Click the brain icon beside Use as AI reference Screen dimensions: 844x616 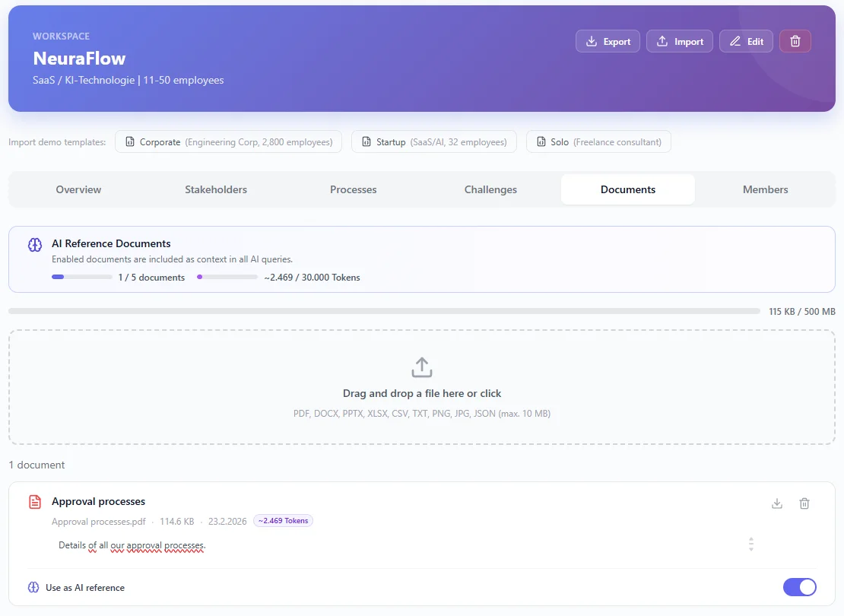pyautogui.click(x=33, y=588)
